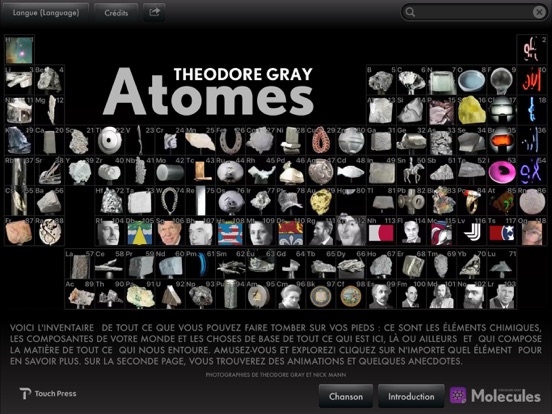Select the Curium portrait tile 96
552x414 pixels.
coord(291,294)
